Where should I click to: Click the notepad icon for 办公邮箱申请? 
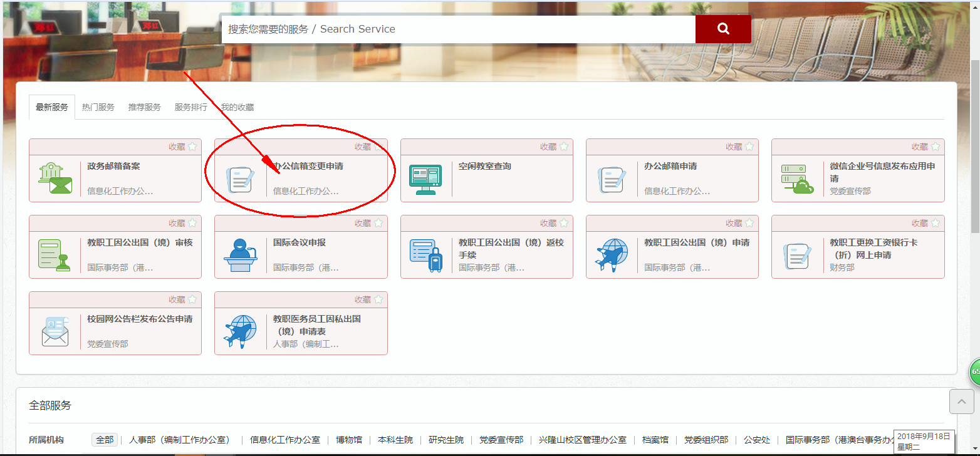(612, 179)
